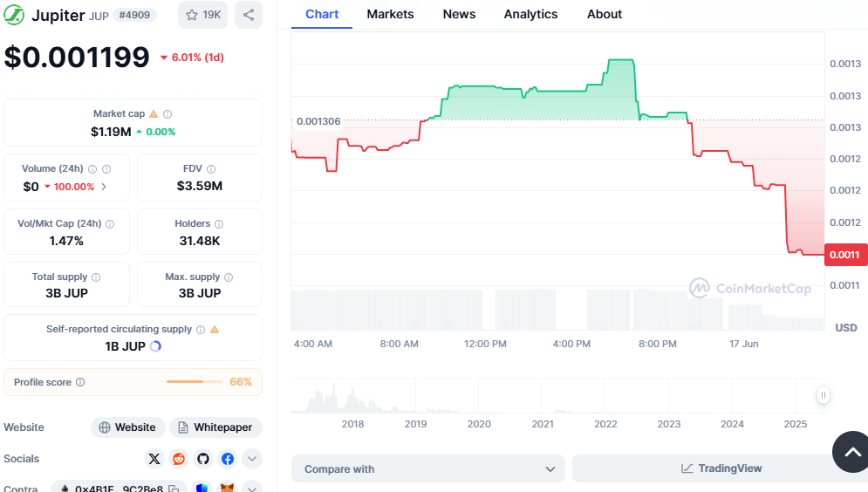Open the Market cap info tooltip icon
Screen dimensions: 868x492
[167, 114]
